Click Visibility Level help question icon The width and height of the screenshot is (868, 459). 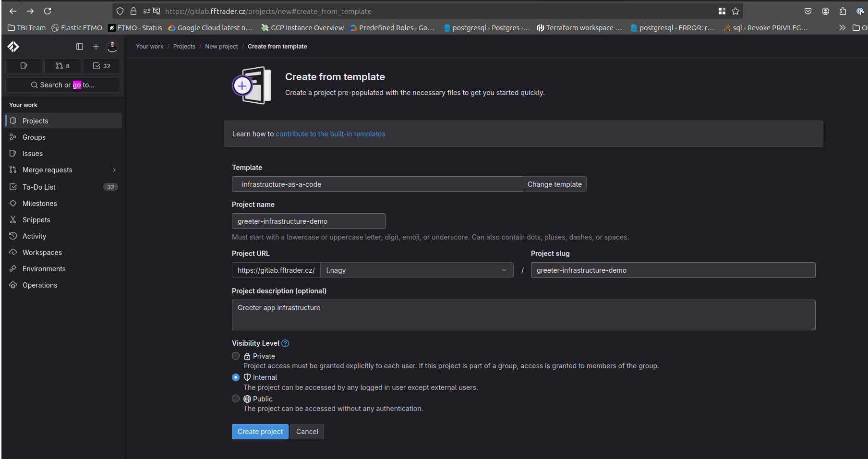(x=285, y=343)
